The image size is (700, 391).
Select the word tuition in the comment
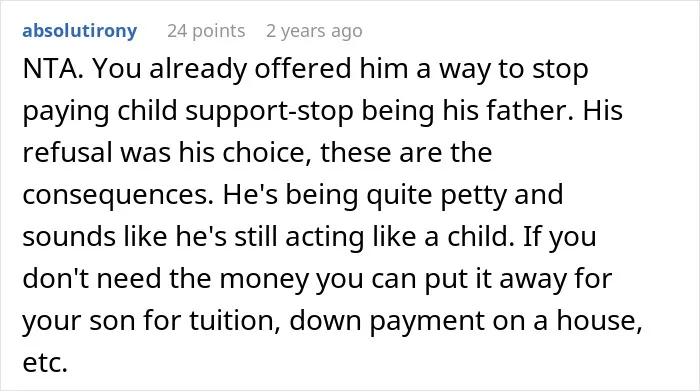(235, 320)
